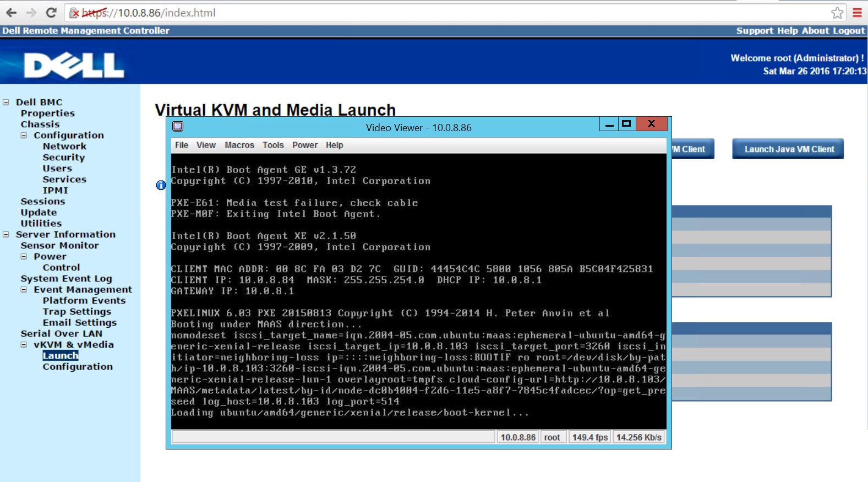
Task: Open Sessions in the sidebar
Action: [x=43, y=201]
